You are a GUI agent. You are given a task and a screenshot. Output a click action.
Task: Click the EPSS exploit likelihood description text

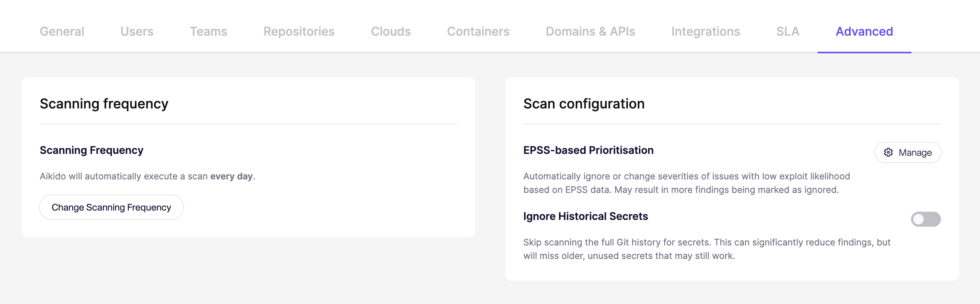pos(687,183)
